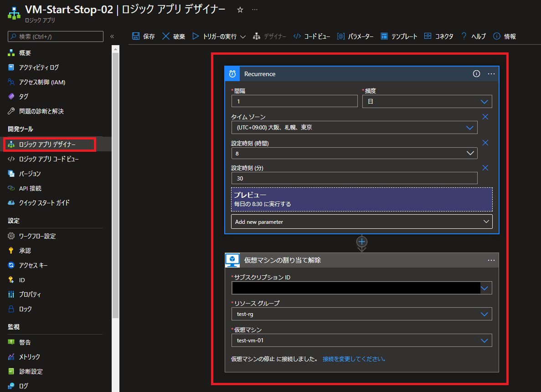
Task: Click the Recurrence clock icon
Action: [x=232, y=74]
